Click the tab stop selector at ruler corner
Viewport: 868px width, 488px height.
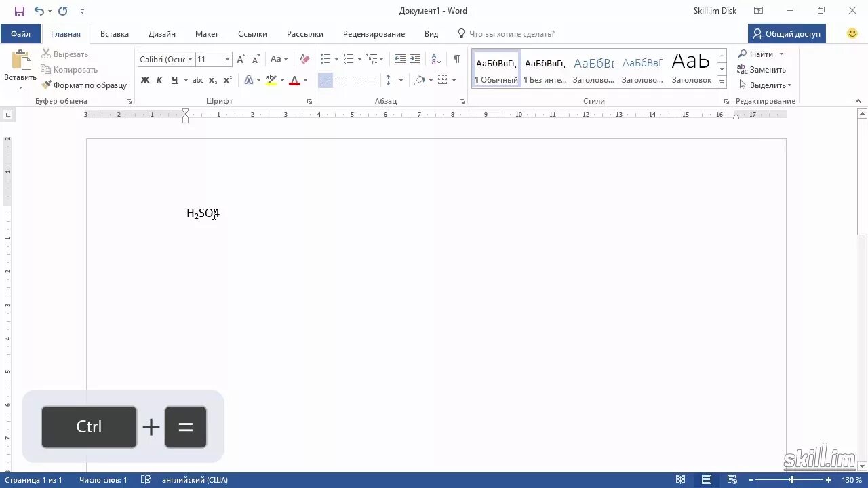(x=8, y=115)
